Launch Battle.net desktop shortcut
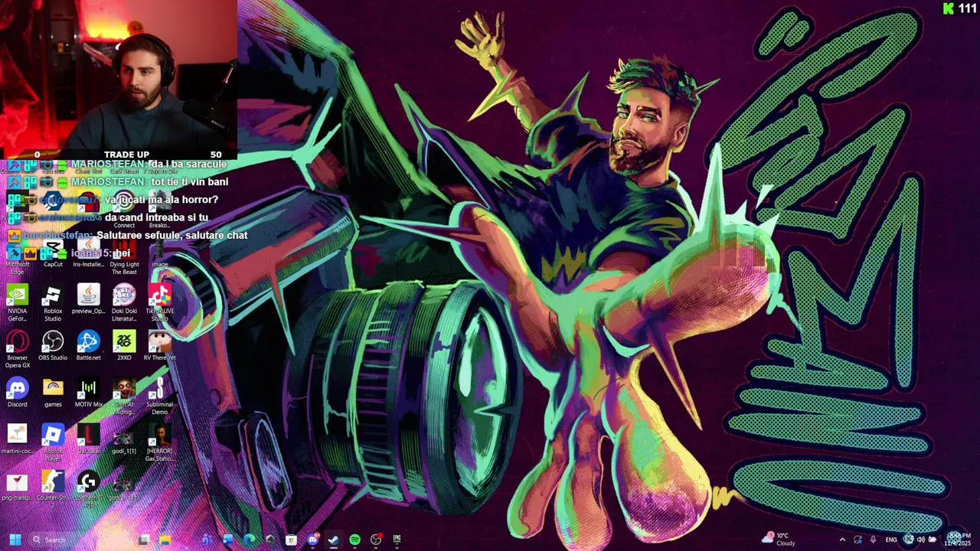The width and height of the screenshot is (980, 551). click(88, 346)
